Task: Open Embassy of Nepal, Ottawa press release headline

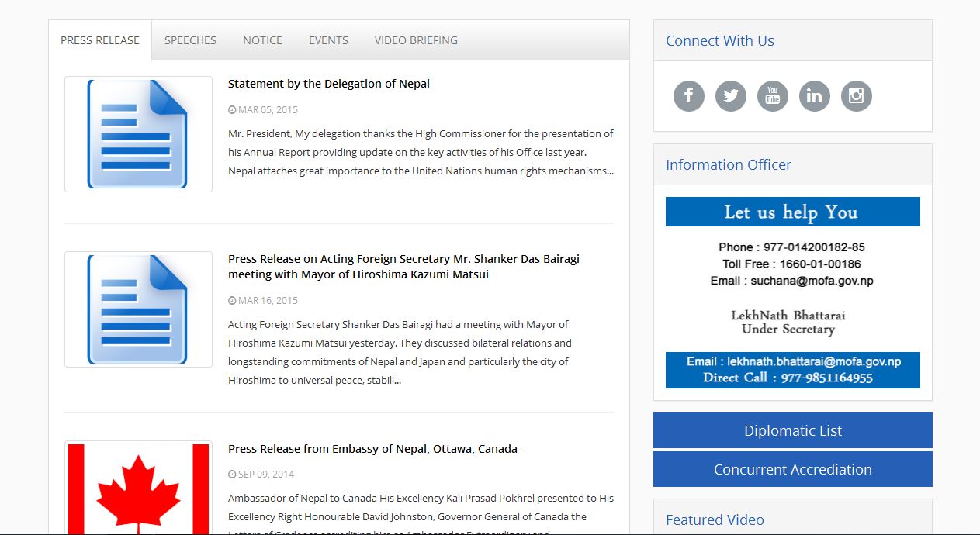Action: coord(376,449)
